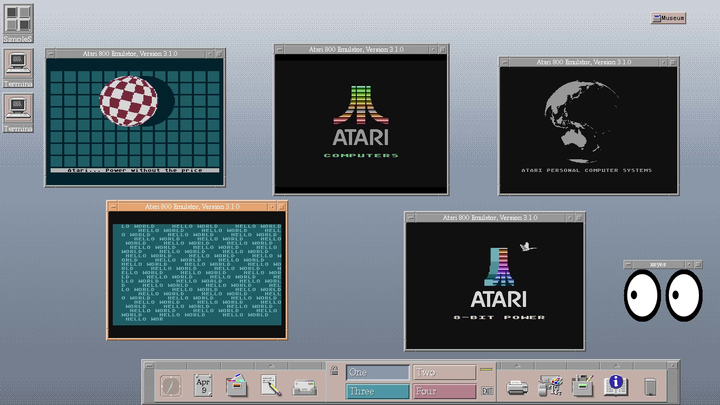Open the File Manager drawer icon

coord(237,385)
